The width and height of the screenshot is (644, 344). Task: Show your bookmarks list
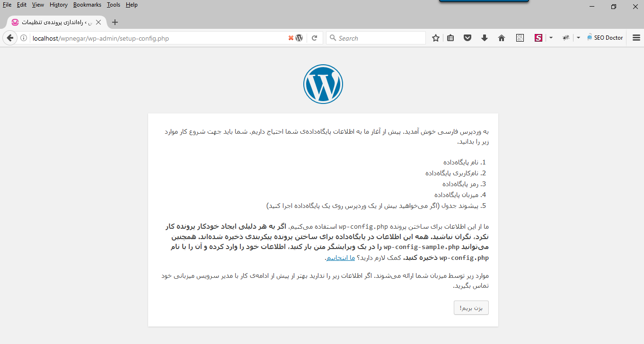coord(450,38)
